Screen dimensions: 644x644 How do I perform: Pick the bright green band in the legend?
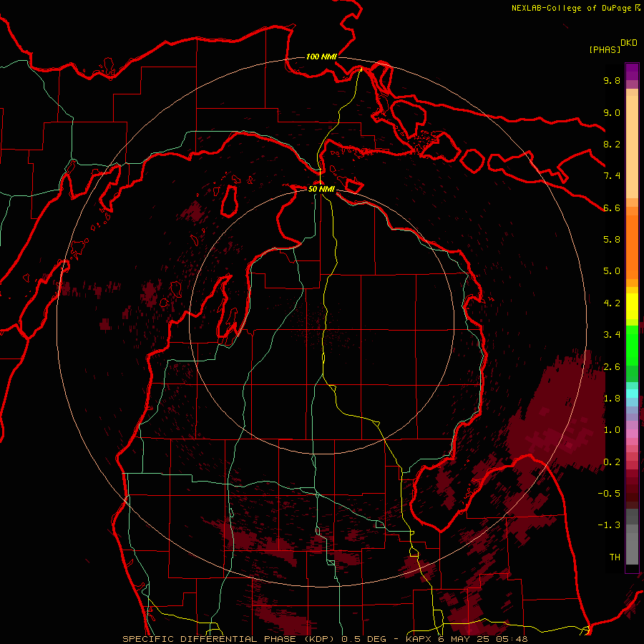point(632,345)
